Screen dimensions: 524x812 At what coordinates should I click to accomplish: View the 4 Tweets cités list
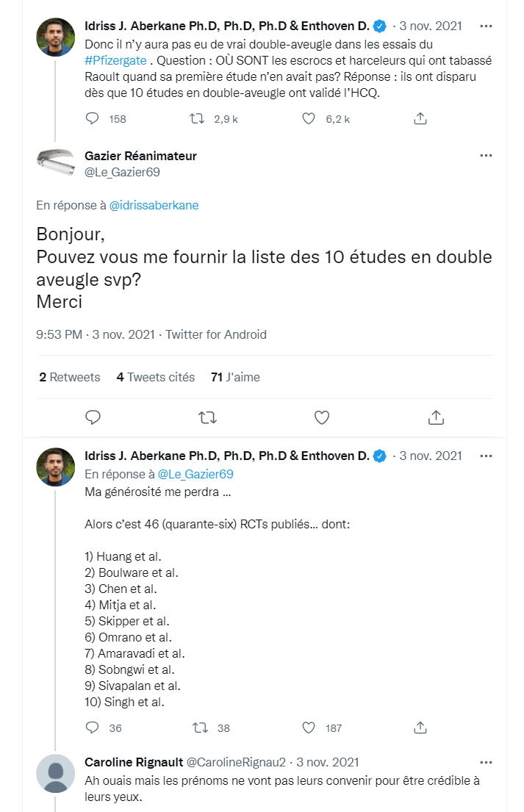pos(156,377)
